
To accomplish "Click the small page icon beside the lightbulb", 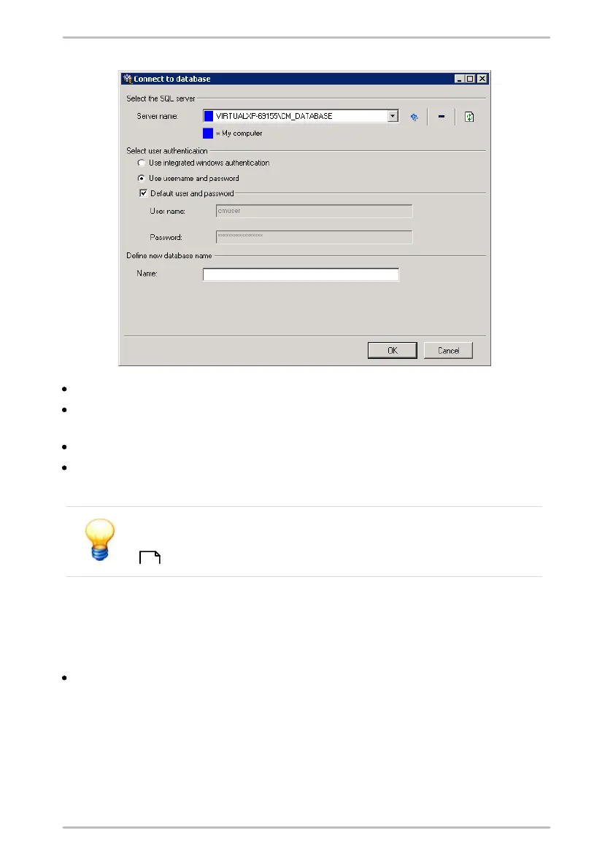I will 150,557.
